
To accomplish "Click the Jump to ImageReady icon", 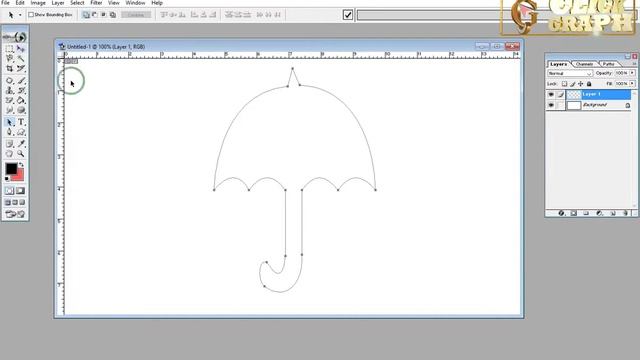I will 15,214.
